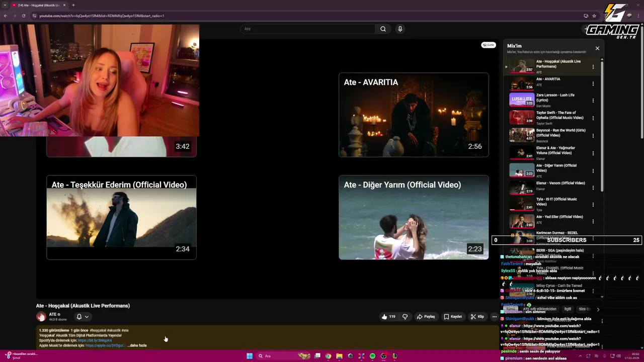Click the YouTube search input field

click(308, 29)
